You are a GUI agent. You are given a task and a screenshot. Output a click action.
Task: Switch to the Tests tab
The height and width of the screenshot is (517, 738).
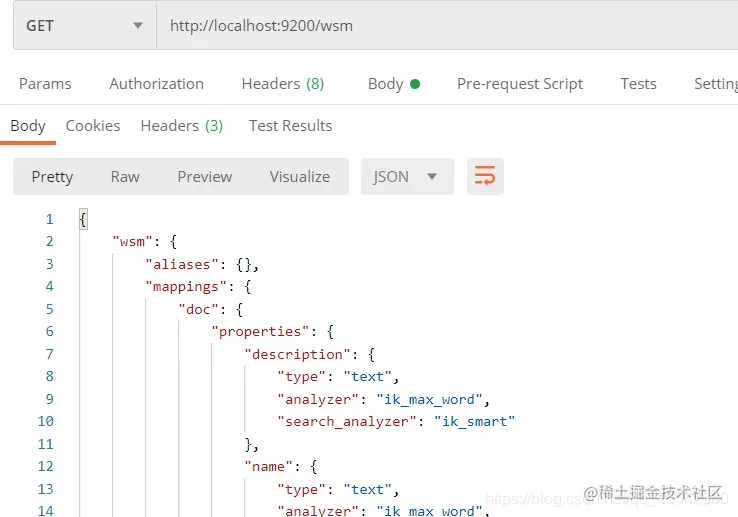coord(638,84)
